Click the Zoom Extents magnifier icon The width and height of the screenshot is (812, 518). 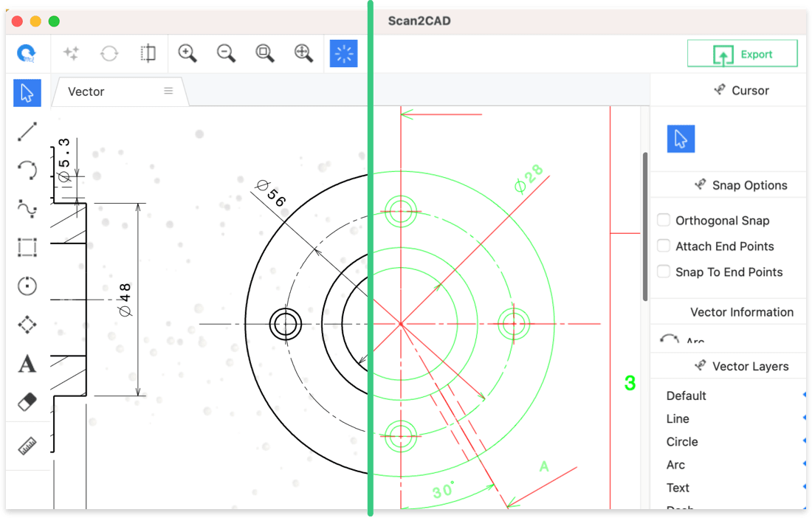pos(265,52)
